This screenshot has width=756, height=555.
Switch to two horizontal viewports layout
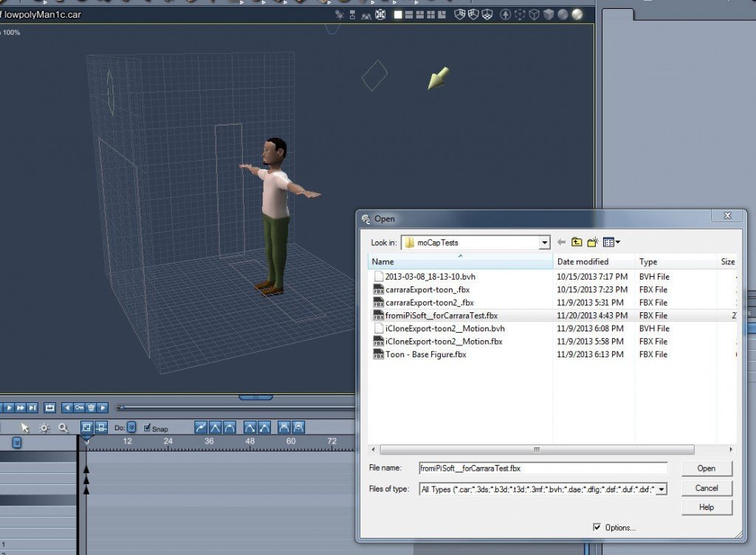409,15
